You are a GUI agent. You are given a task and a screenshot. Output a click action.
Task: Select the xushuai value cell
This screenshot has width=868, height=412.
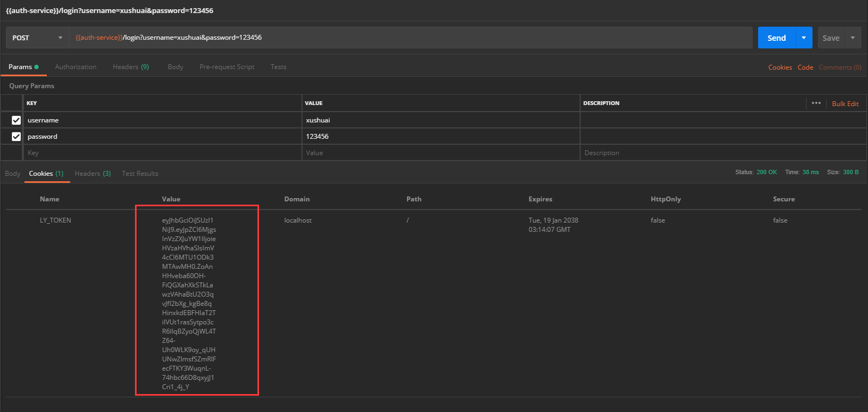point(441,120)
